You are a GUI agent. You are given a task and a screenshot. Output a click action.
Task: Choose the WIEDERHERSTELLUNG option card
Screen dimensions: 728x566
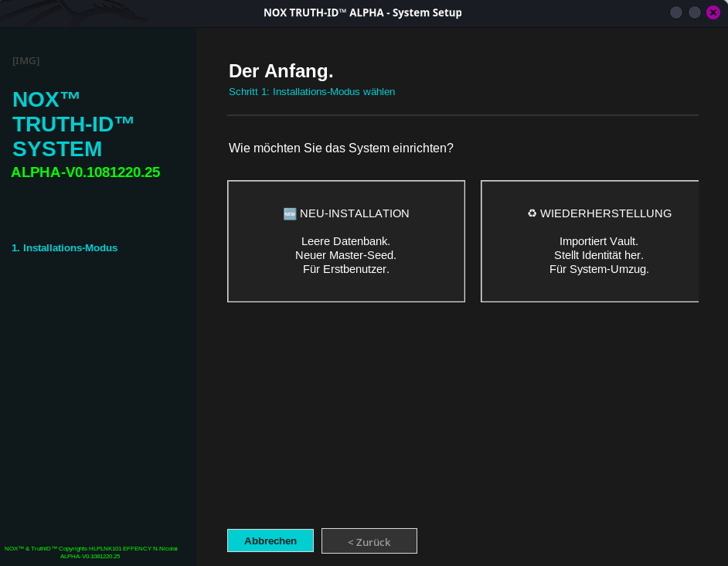pos(590,241)
